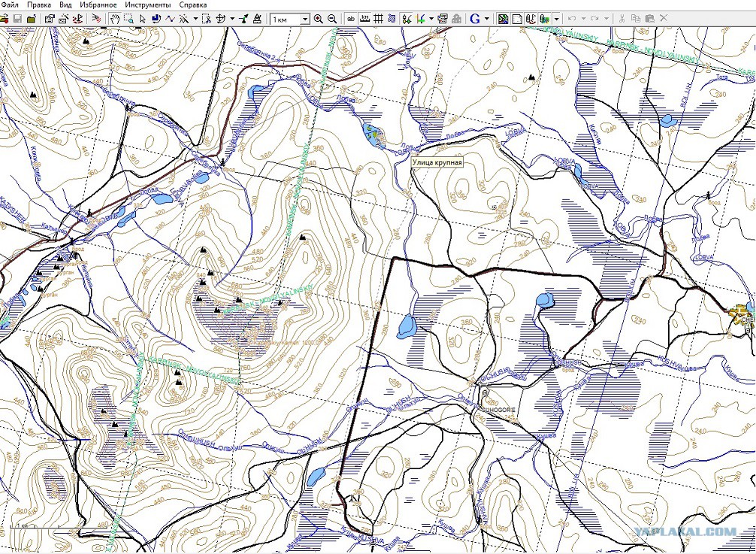Click the redo arrow button
The height and width of the screenshot is (554, 756).
(595, 19)
